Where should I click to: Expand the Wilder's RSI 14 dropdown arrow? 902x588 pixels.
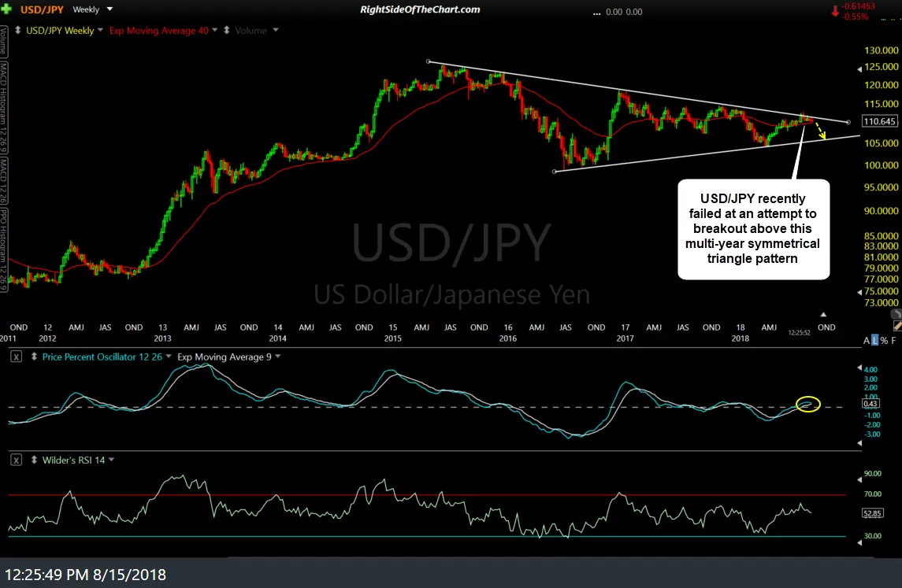[x=112, y=460]
